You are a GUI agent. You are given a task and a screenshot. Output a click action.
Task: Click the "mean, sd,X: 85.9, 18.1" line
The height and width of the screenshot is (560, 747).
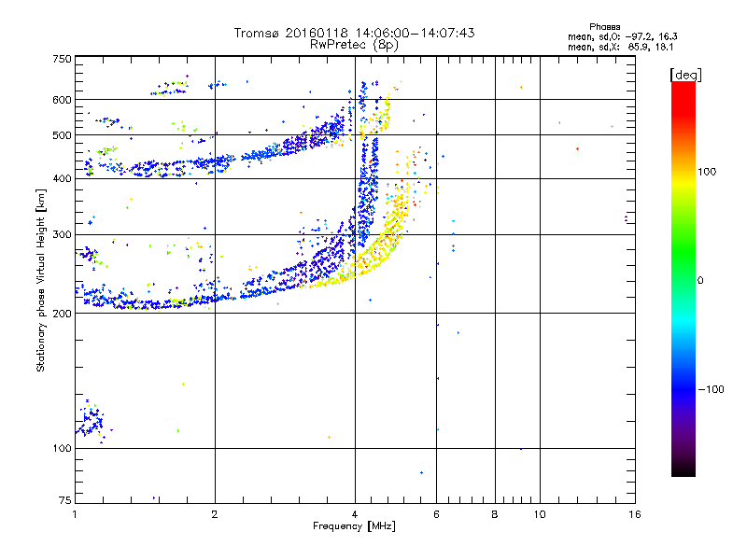tap(620, 47)
